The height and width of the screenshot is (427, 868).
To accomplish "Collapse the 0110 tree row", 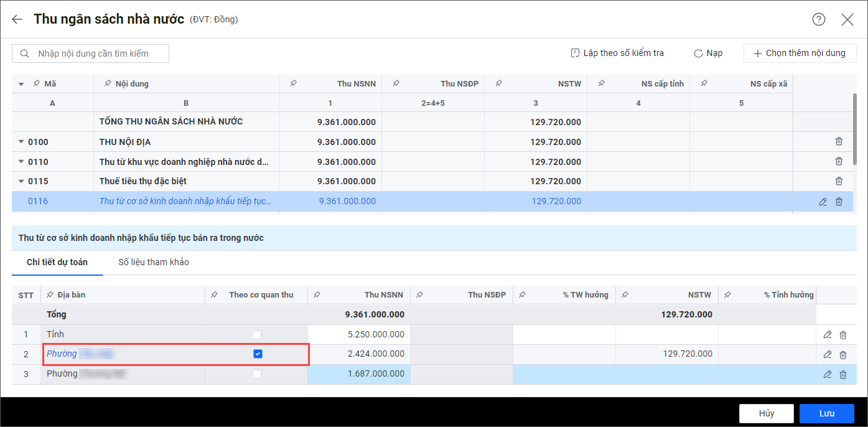I will coord(22,162).
